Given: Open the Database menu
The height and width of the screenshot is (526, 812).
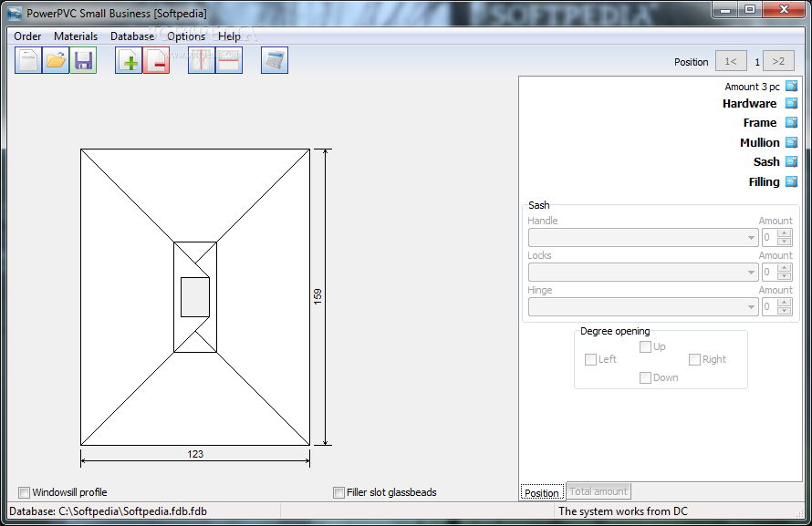Looking at the screenshot, I should tap(132, 36).
